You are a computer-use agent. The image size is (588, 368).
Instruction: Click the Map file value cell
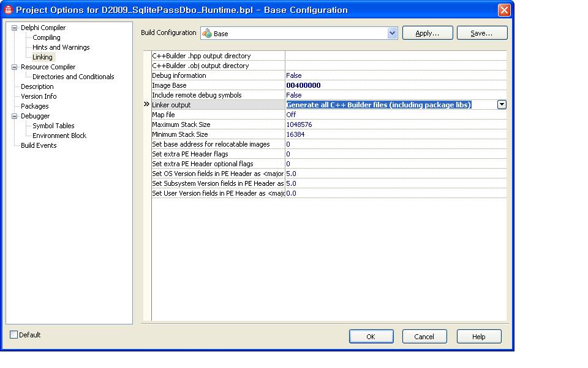pyautogui.click(x=395, y=115)
